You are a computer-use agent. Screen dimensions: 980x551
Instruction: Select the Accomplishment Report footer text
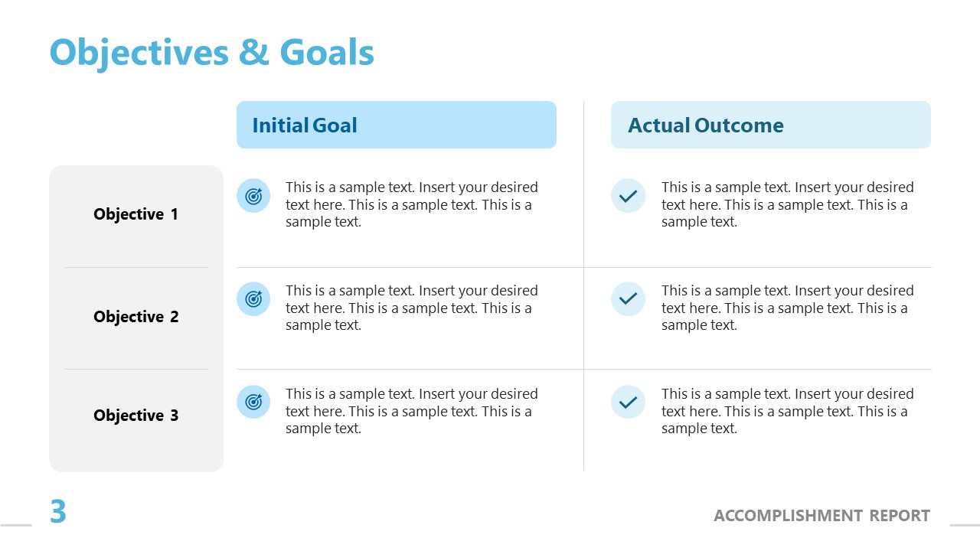822,516
